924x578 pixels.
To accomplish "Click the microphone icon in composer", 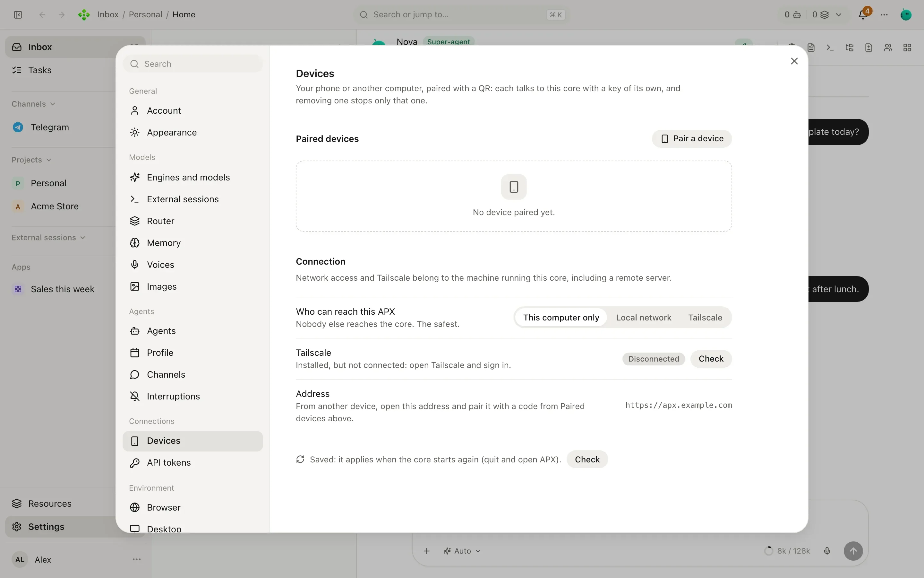I will [827, 551].
